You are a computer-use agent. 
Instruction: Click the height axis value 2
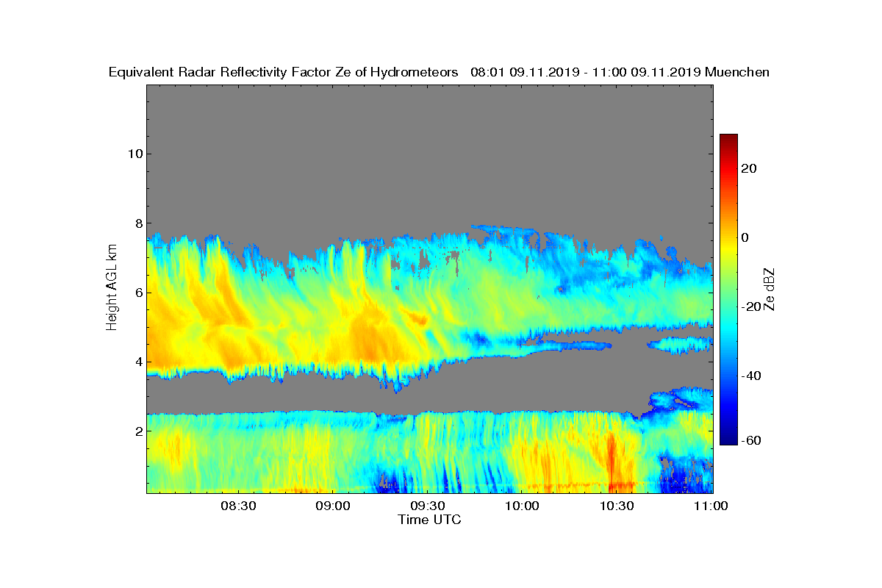(138, 431)
